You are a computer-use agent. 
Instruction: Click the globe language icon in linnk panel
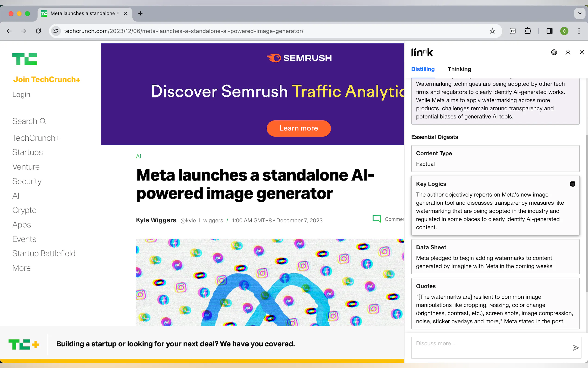coord(554,52)
